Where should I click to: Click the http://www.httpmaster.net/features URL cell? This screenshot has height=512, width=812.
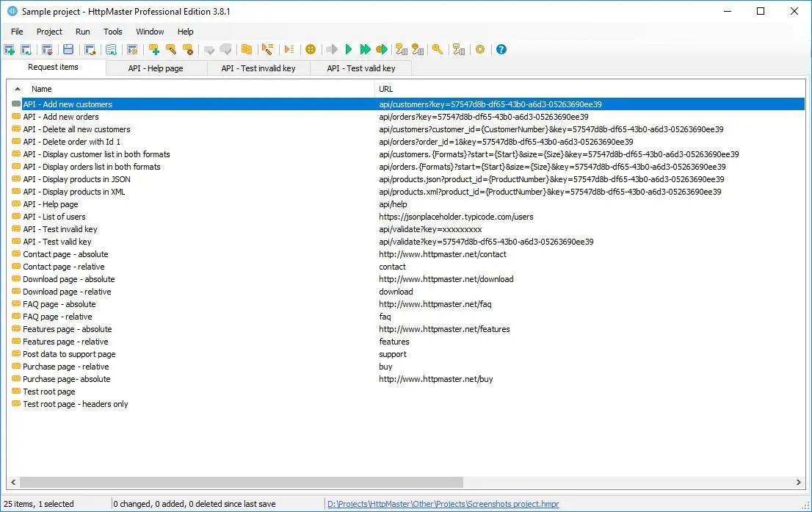(444, 329)
